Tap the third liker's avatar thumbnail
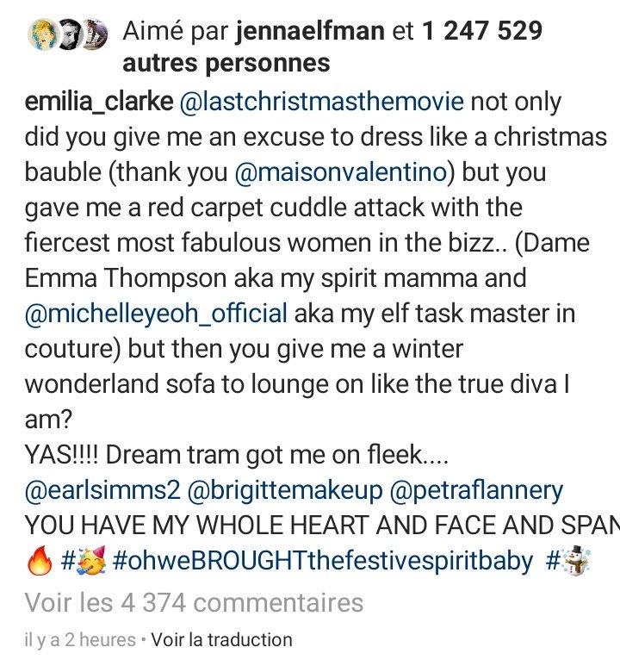Viewport: 620px width, 672px height. (x=95, y=34)
